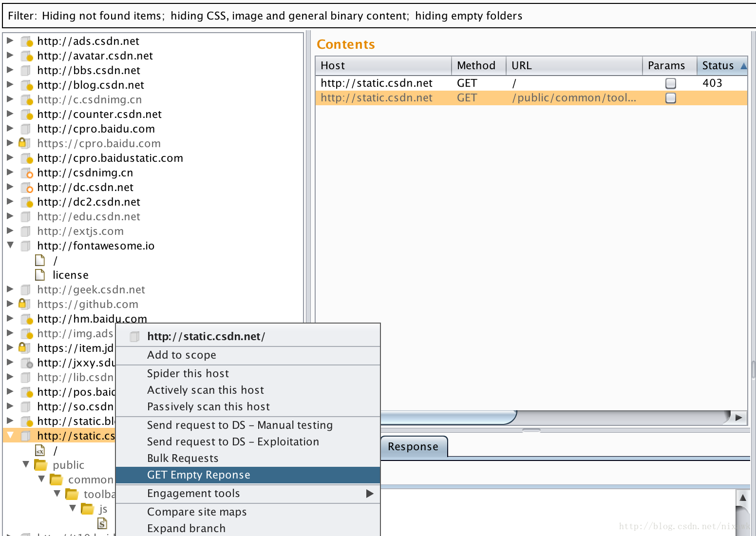
Task: Click the bbs.csdn.net host icon
Action: point(26,71)
